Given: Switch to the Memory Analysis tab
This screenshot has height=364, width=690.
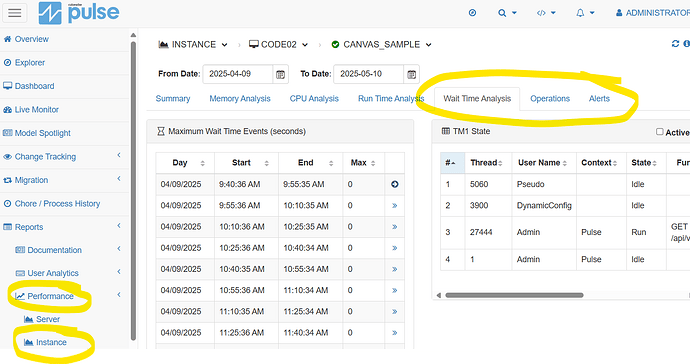Looking at the screenshot, I should pos(240,99).
